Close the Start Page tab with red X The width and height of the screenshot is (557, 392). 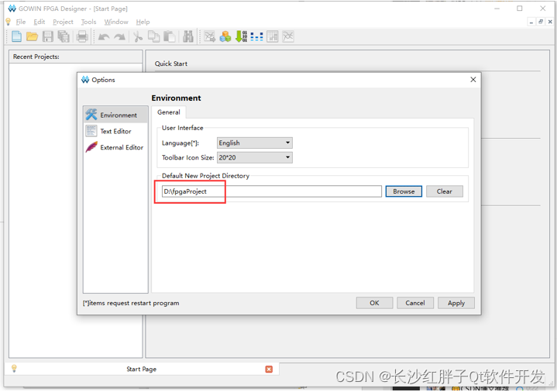pyautogui.click(x=269, y=370)
